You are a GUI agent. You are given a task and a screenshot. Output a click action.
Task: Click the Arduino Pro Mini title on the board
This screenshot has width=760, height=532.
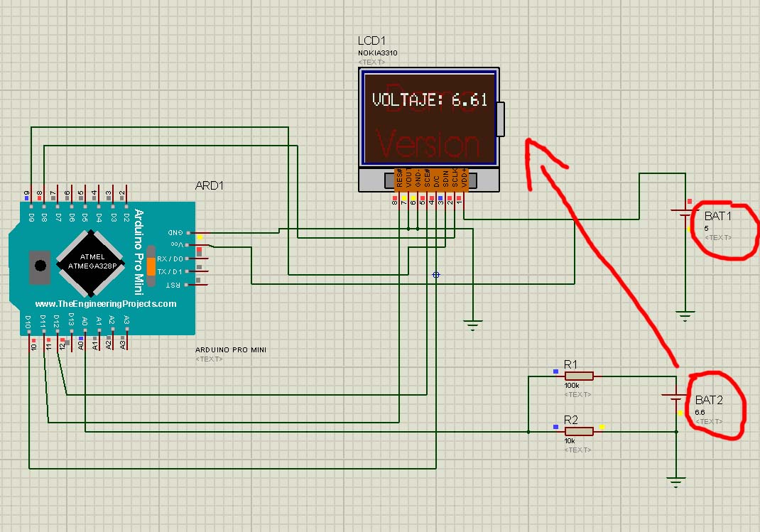139,252
